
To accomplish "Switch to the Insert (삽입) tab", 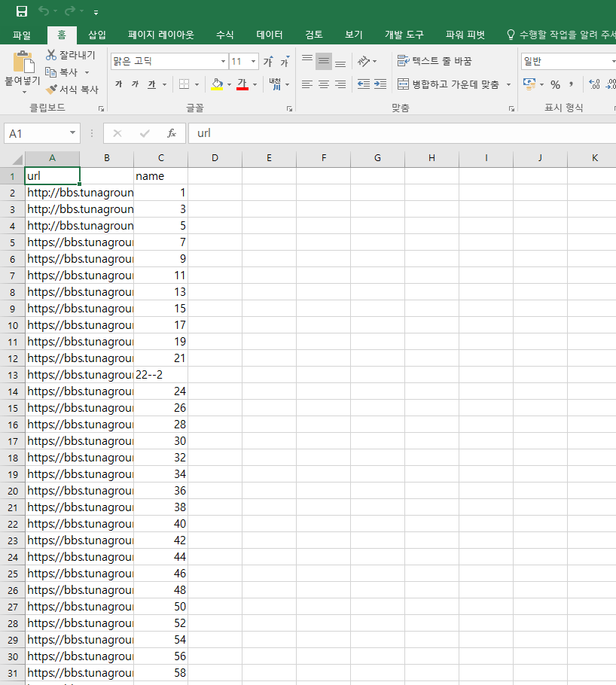I will [x=97, y=35].
